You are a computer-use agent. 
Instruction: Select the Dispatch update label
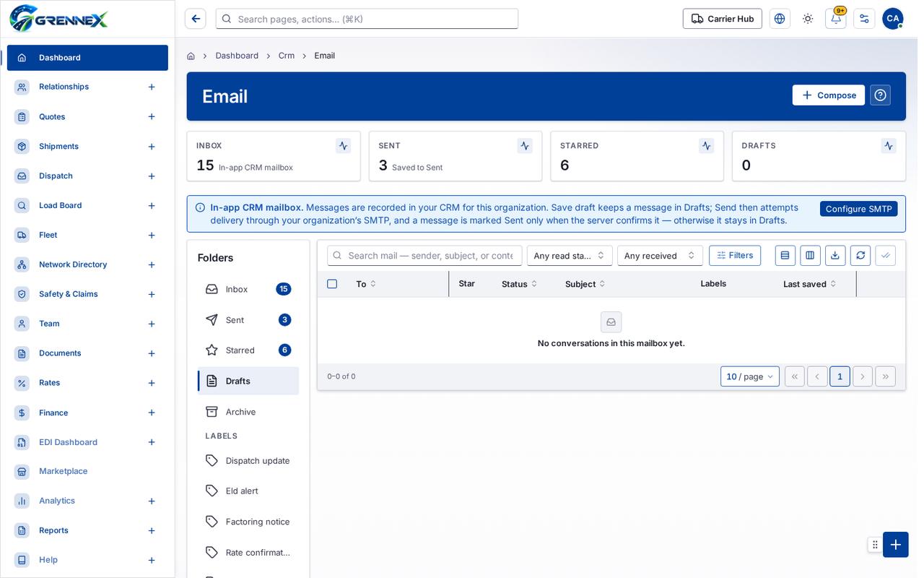(248, 460)
